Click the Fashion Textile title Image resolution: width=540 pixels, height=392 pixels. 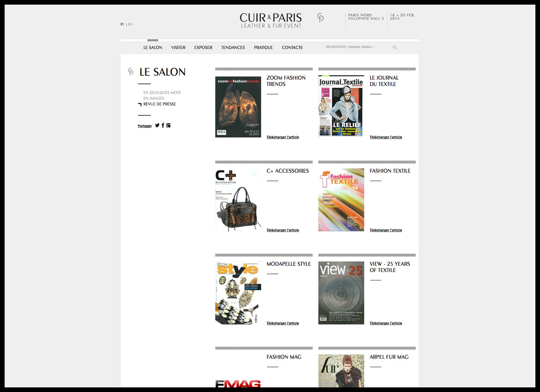(x=390, y=171)
